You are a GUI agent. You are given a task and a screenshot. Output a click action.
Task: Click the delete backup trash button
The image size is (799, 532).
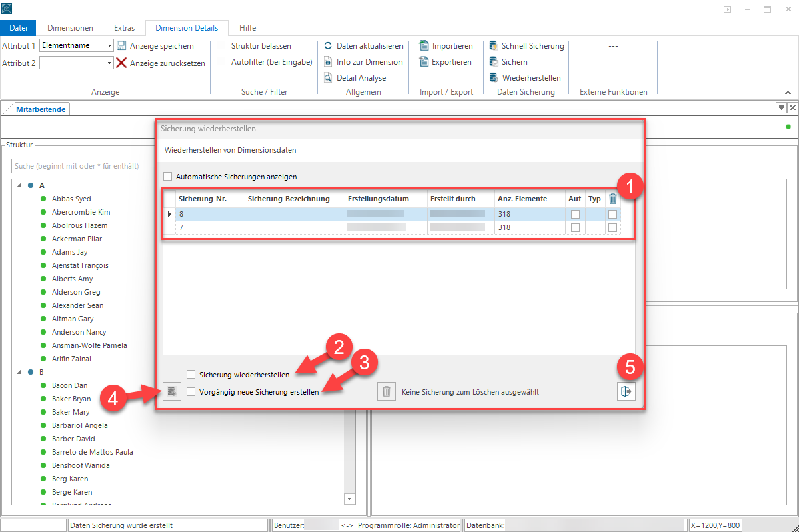(387, 391)
